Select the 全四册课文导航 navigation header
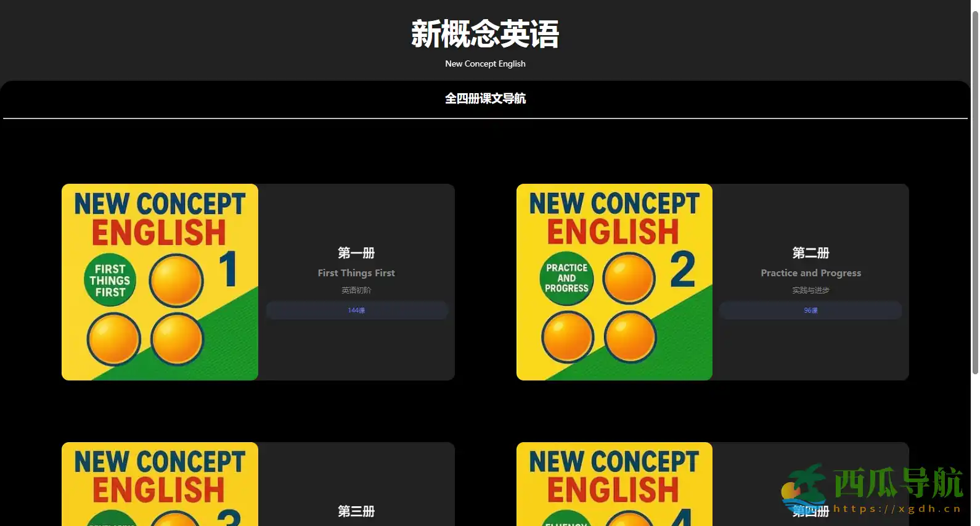 tap(485, 99)
